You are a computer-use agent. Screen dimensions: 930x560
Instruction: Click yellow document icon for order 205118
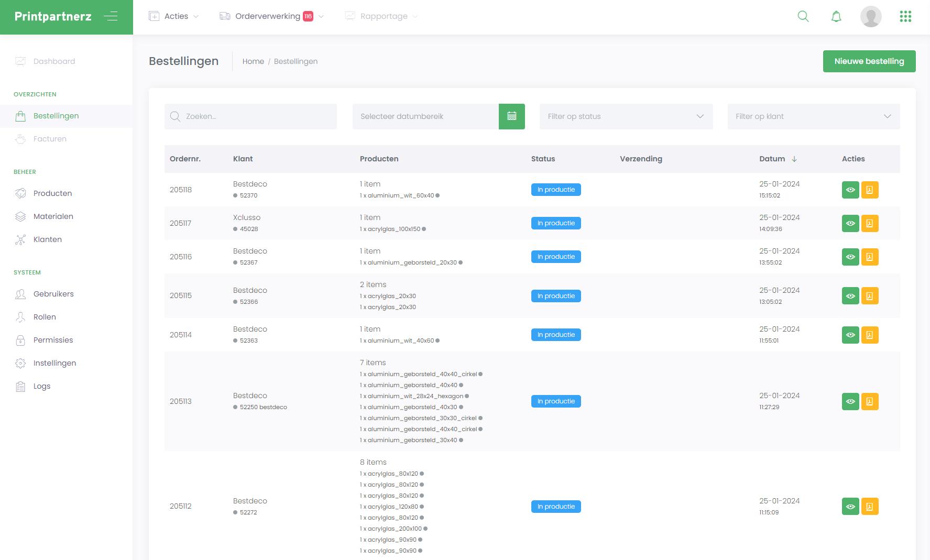(x=870, y=190)
